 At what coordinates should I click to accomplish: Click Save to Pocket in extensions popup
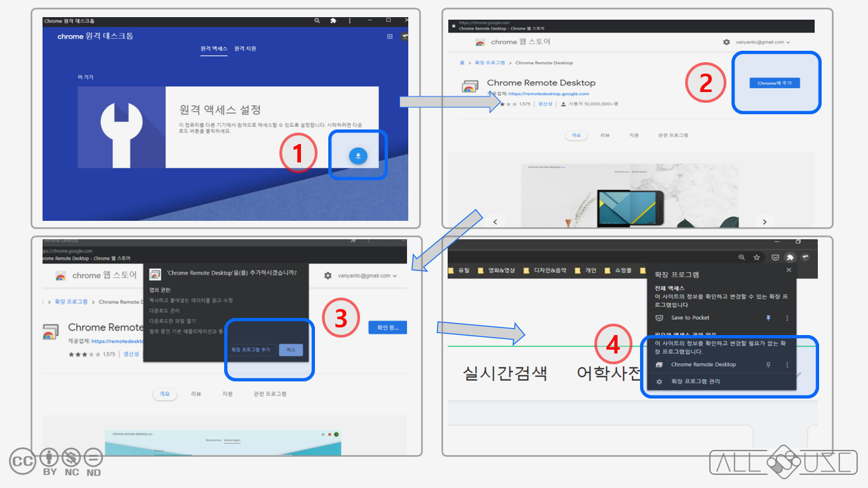[690, 318]
